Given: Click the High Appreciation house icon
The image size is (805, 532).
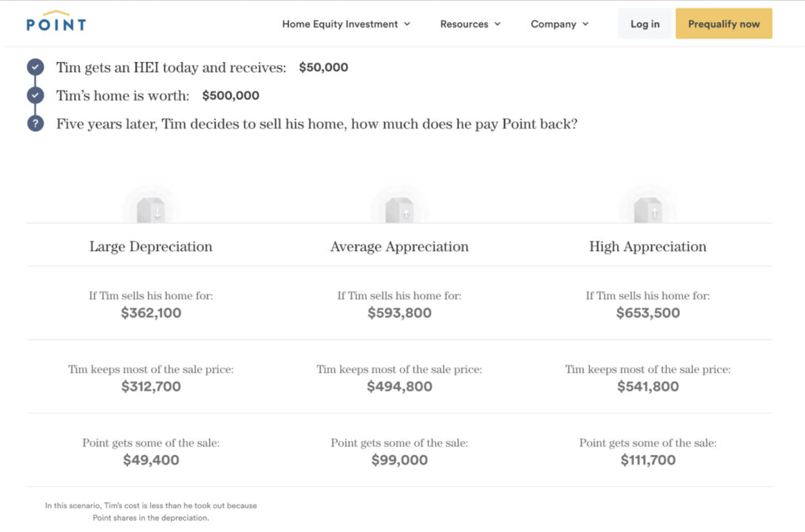Looking at the screenshot, I should [x=648, y=209].
